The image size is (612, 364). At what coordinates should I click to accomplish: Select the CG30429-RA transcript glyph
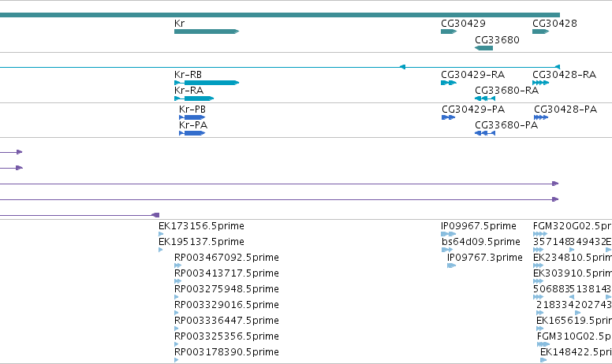point(449,83)
